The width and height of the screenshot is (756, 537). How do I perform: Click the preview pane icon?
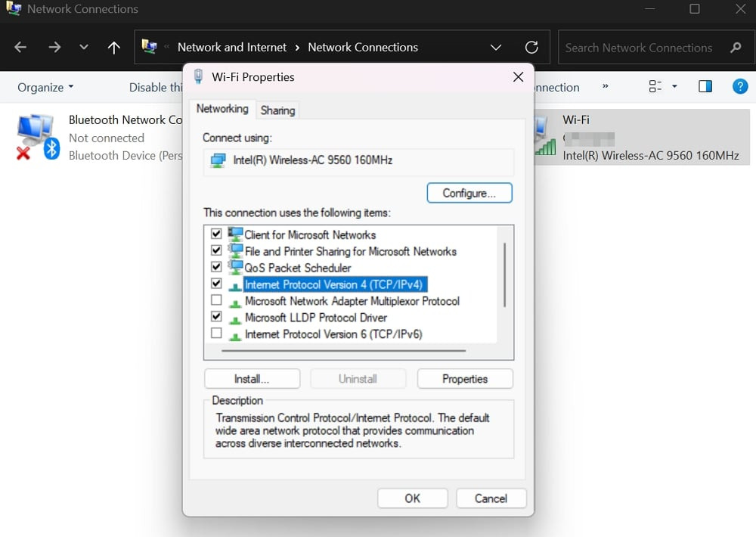coord(705,86)
